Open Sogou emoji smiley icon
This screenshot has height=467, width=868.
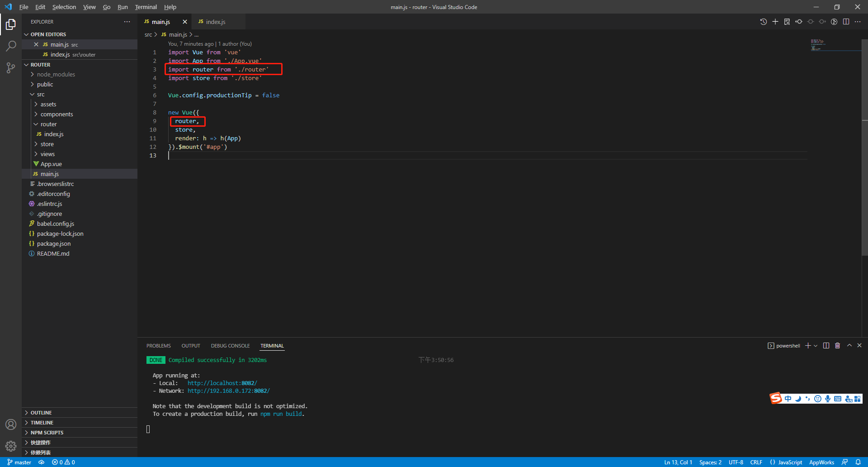pos(817,399)
